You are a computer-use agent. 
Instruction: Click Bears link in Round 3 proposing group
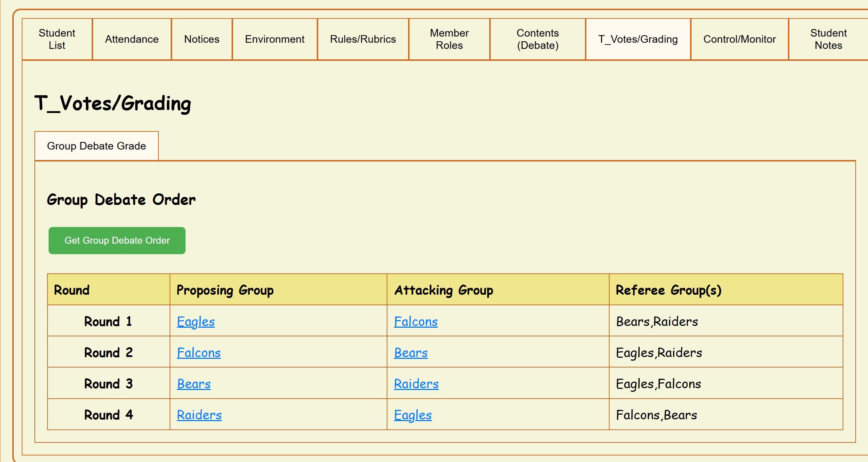[194, 384]
